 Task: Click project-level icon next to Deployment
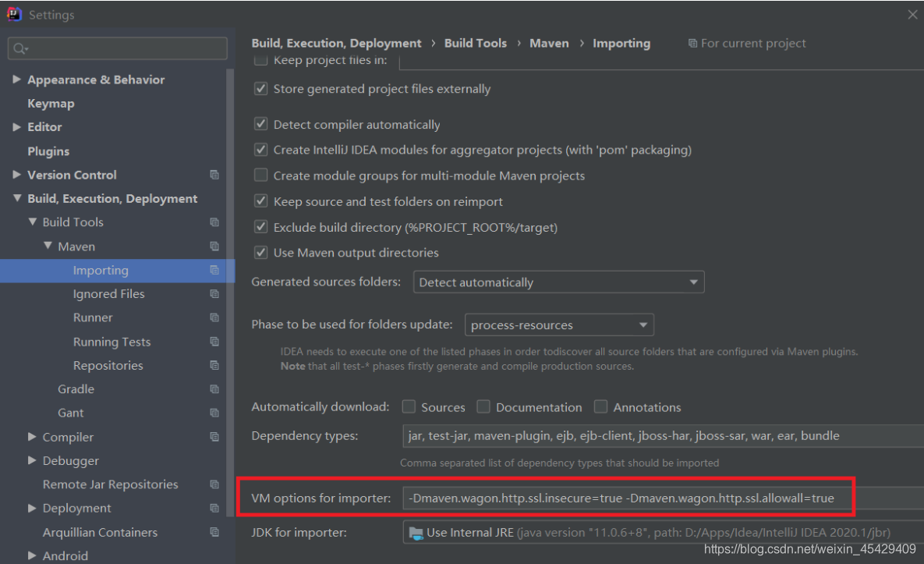(214, 508)
